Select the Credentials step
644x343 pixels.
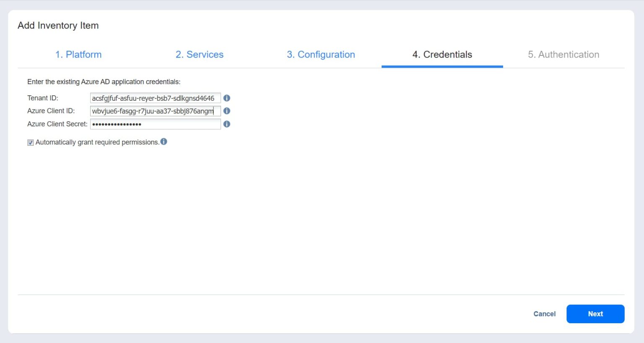tap(442, 54)
